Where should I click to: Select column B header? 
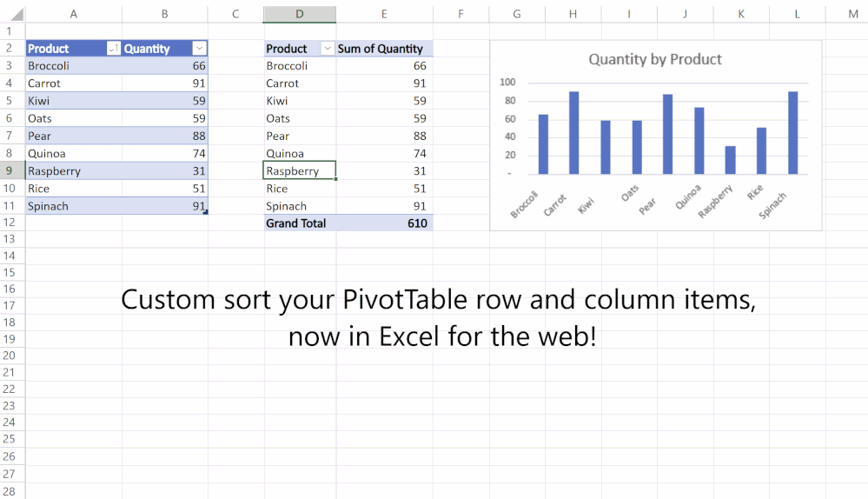pyautogui.click(x=165, y=14)
